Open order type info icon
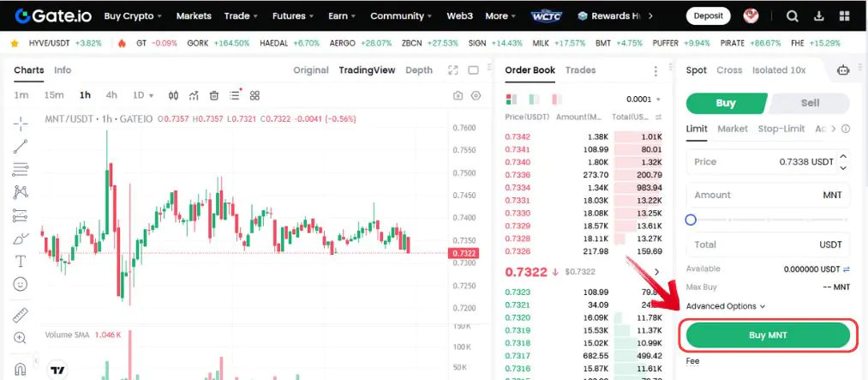The image size is (868, 380). tap(846, 129)
